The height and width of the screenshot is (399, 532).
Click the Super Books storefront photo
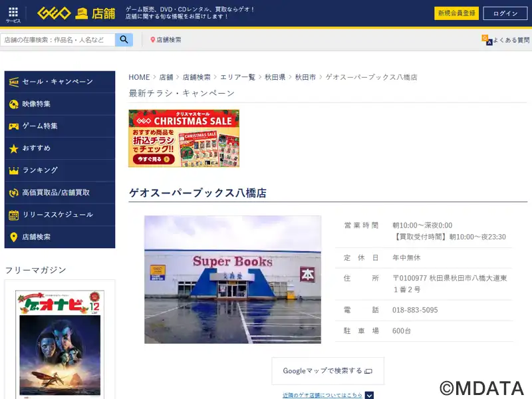pos(233,279)
